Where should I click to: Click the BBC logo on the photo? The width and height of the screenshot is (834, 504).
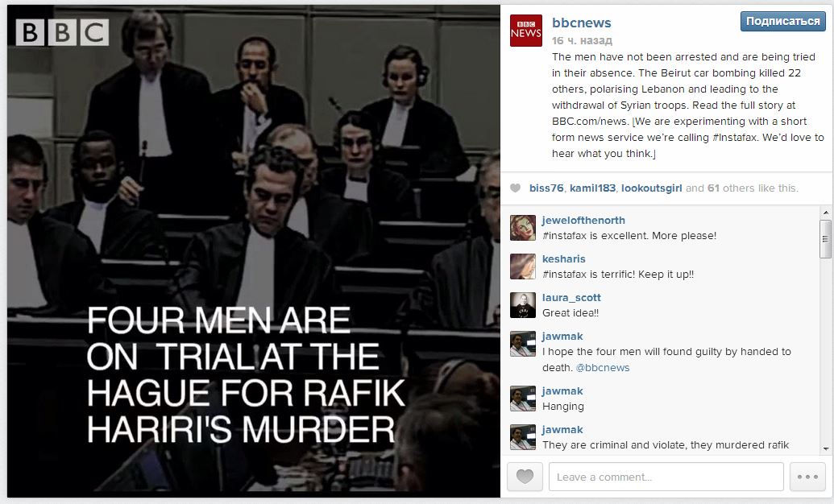click(x=62, y=32)
